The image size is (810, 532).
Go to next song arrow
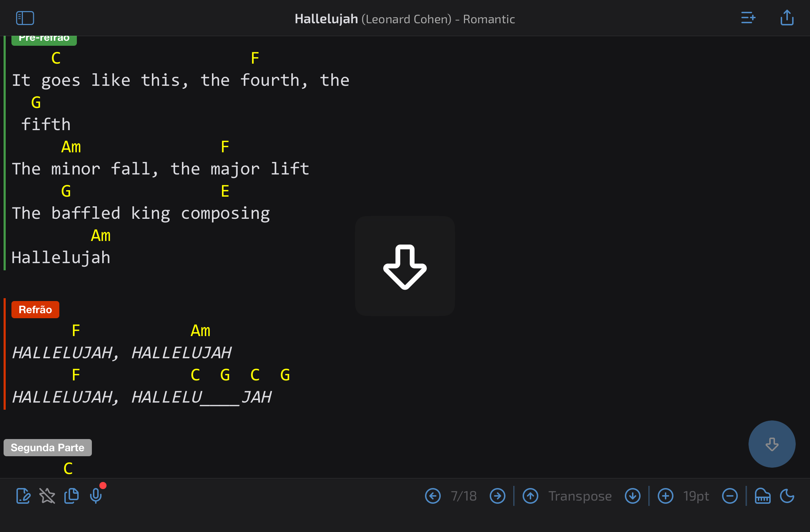pos(497,496)
